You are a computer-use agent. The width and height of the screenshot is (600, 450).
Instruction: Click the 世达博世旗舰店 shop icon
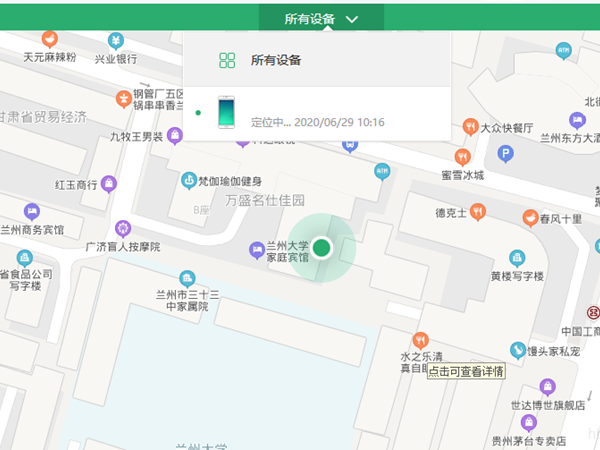click(547, 387)
